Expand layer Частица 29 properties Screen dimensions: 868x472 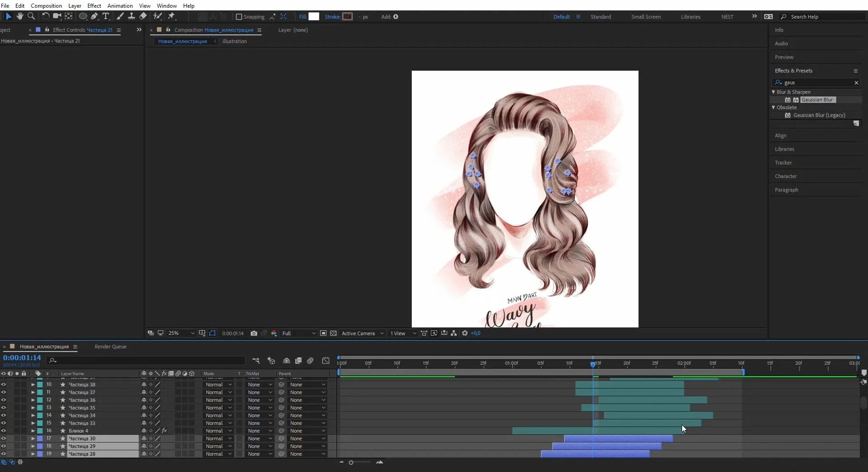(33, 446)
